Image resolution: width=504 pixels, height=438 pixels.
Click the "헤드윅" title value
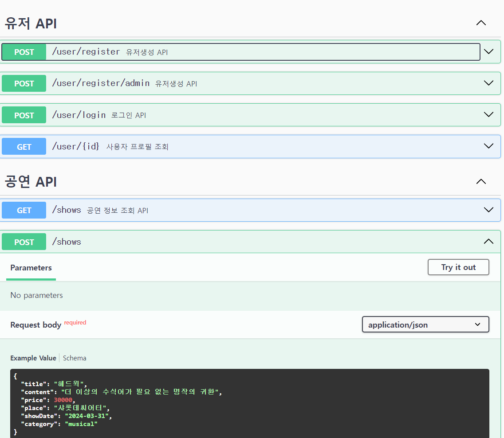[69, 384]
